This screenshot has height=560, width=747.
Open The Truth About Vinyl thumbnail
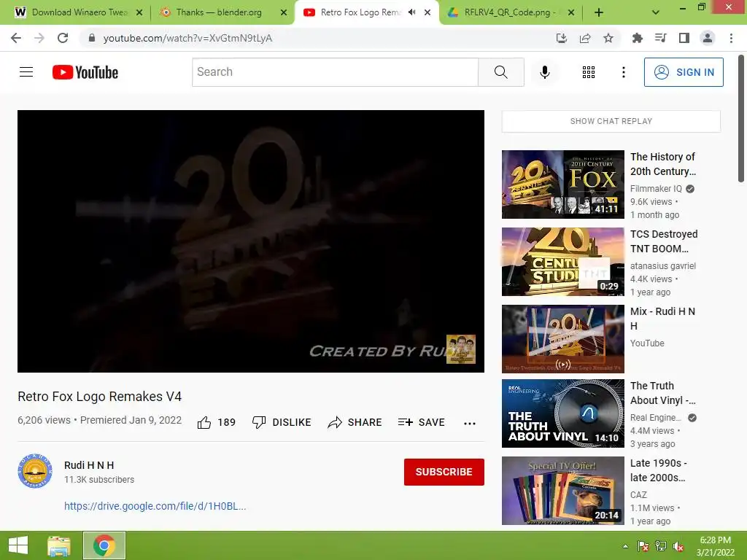point(562,413)
